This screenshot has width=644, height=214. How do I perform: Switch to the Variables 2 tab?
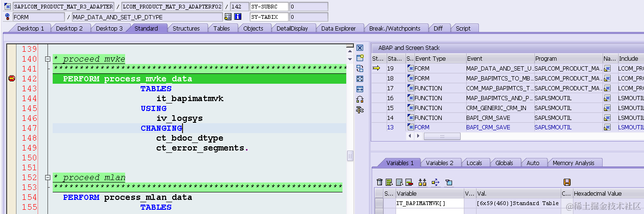(439, 163)
